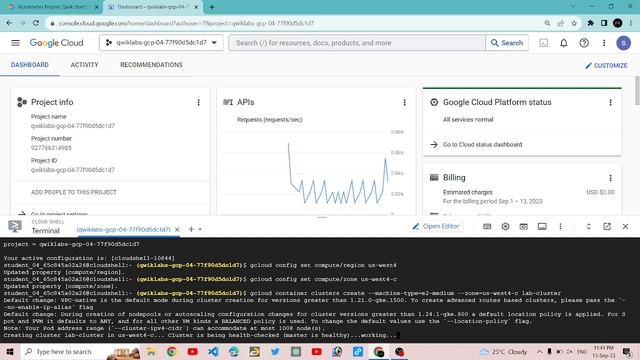Viewport: 640px width, 360px height.
Task: Go to Cloud status dashboard link
Action: point(482,144)
